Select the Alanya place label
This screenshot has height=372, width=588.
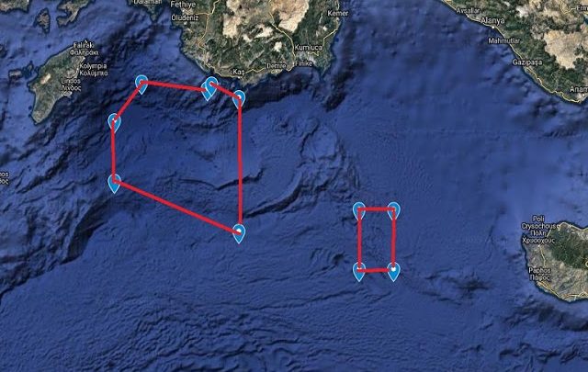(x=492, y=20)
